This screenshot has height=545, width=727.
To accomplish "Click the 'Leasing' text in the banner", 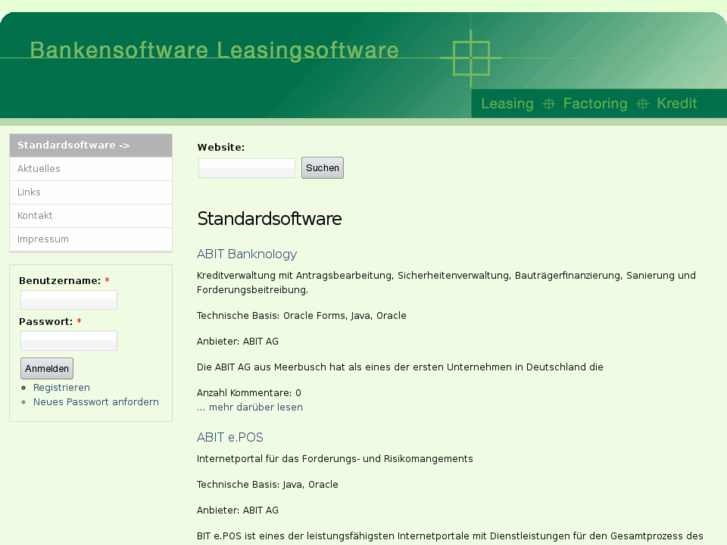I will point(507,103).
